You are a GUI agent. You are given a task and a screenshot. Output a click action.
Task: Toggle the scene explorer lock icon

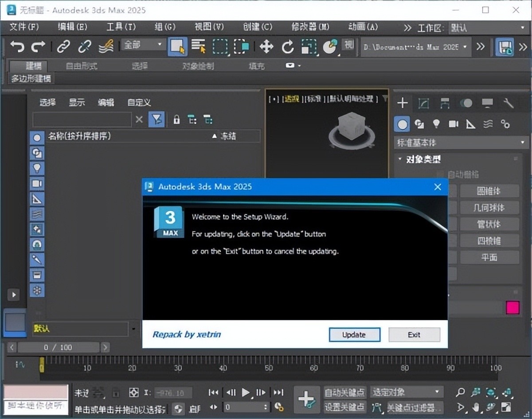[x=176, y=120]
